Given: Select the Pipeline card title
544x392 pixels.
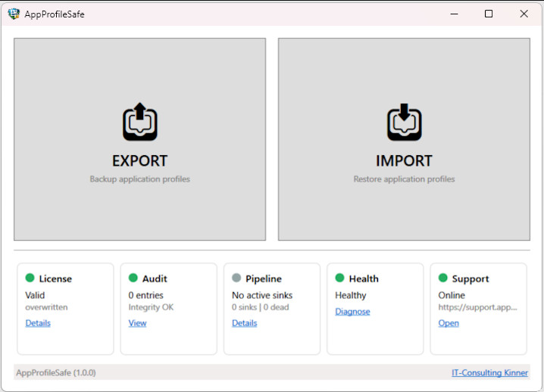Looking at the screenshot, I should click(263, 279).
